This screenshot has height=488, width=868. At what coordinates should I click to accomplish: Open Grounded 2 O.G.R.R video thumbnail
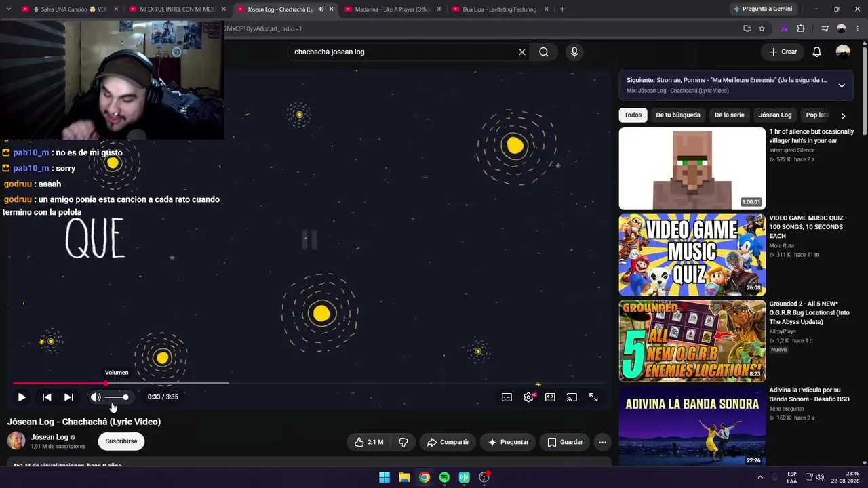692,341
